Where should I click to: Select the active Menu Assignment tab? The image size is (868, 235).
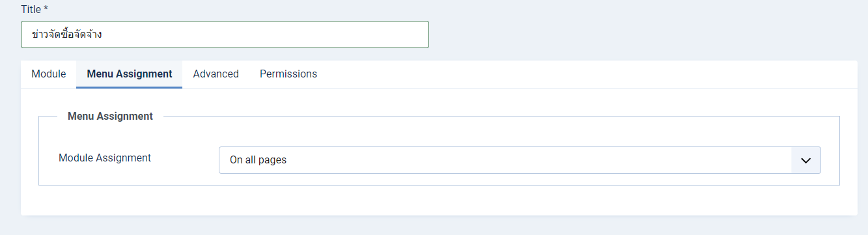[130, 74]
